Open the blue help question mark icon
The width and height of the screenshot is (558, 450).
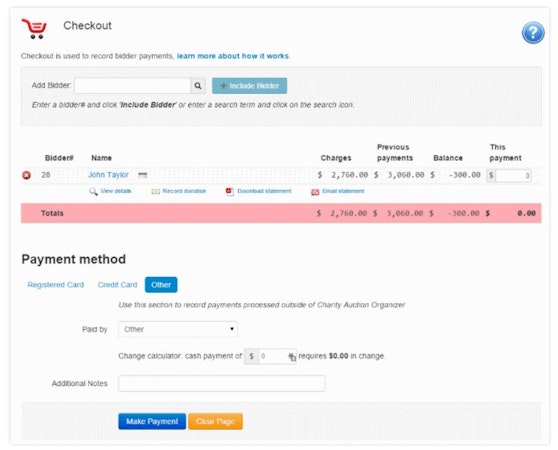[533, 33]
